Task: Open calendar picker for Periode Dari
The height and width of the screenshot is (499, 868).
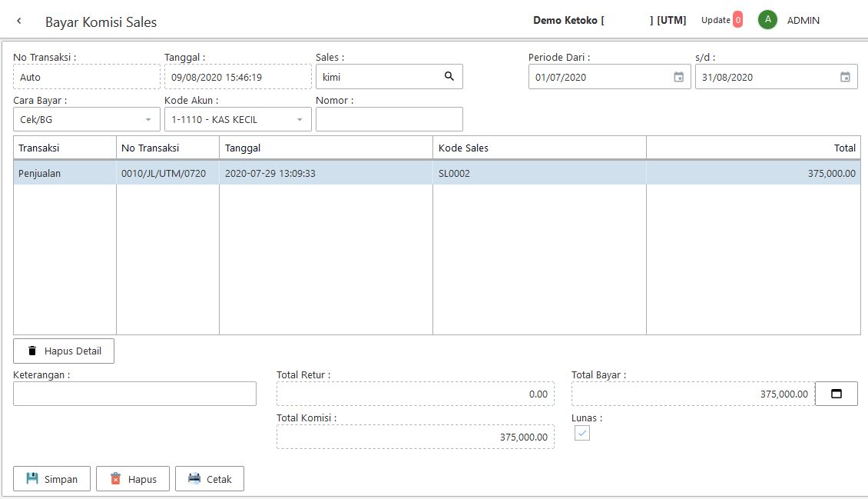Action: (x=678, y=77)
